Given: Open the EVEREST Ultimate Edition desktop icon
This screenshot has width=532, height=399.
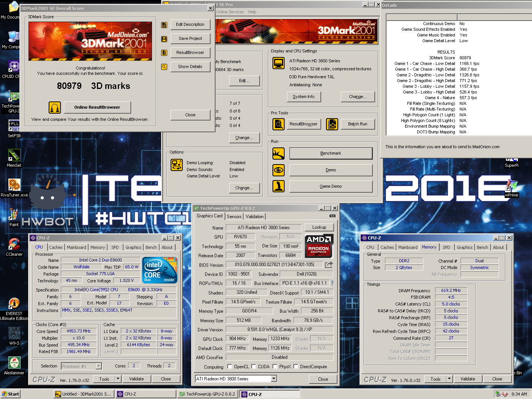Looking at the screenshot, I should click(x=14, y=309).
